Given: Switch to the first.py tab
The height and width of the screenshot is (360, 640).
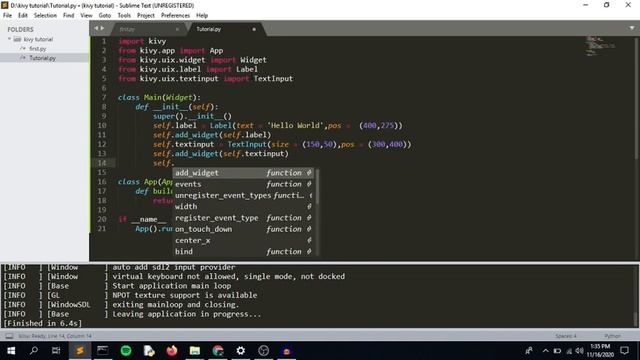Looking at the screenshot, I should point(127,29).
